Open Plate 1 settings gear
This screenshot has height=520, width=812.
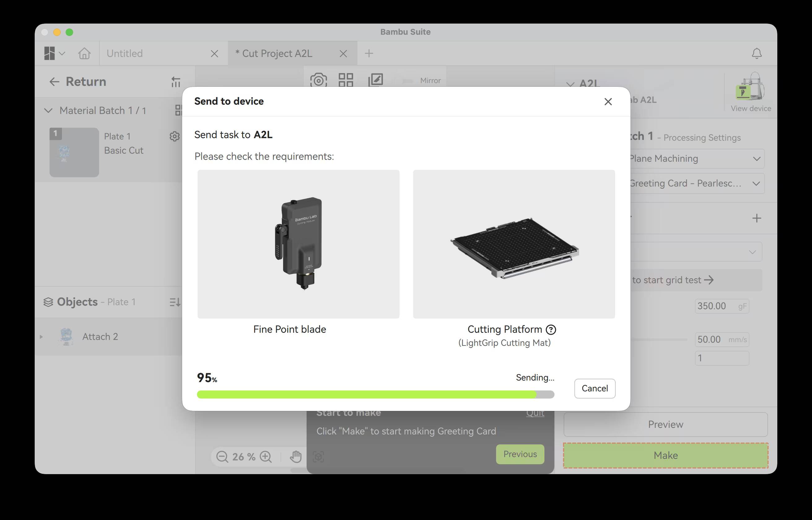click(x=174, y=136)
